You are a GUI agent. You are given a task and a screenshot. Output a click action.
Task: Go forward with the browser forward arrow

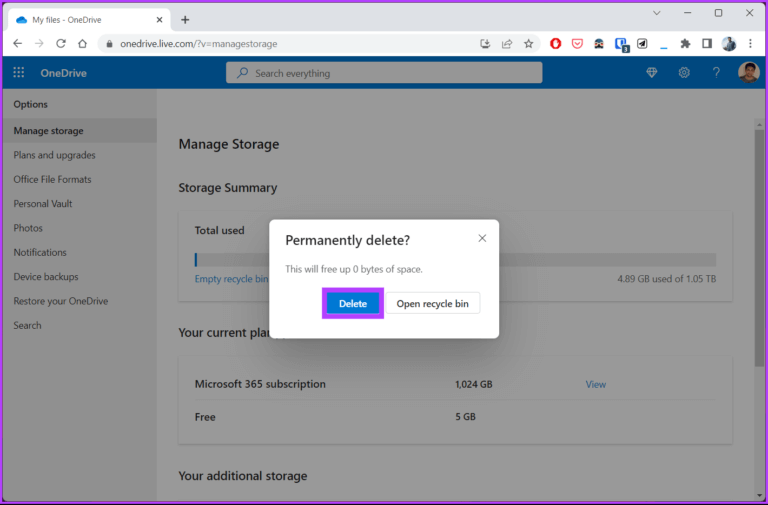[39, 44]
